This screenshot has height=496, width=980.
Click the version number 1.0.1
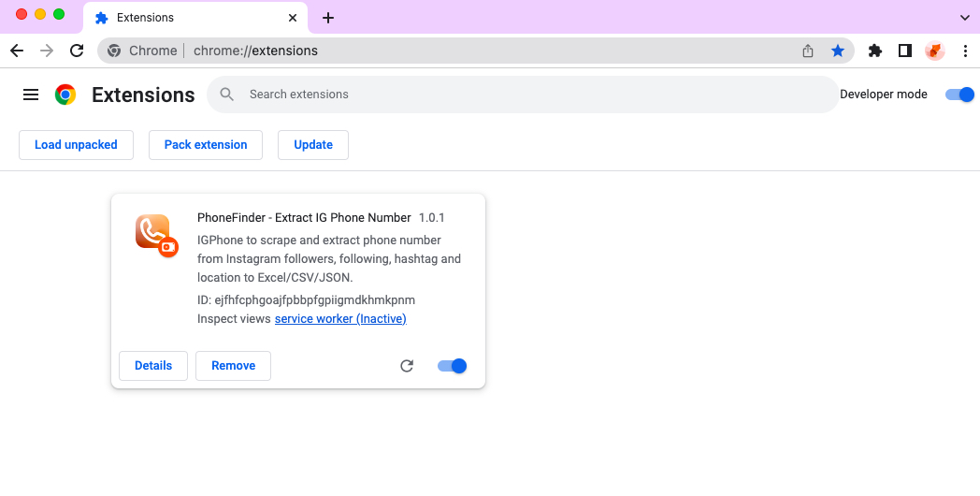pyautogui.click(x=431, y=218)
